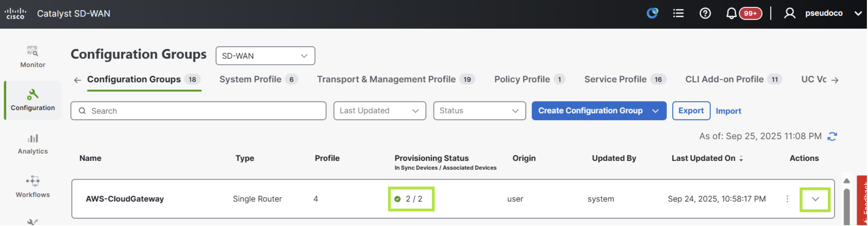
Task: Click the Profile column header
Action: (327, 158)
